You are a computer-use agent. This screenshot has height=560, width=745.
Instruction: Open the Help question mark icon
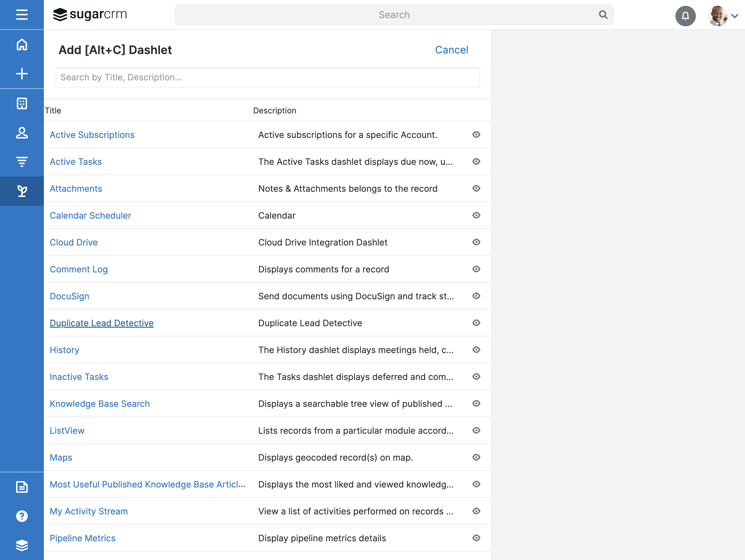tap(22, 516)
